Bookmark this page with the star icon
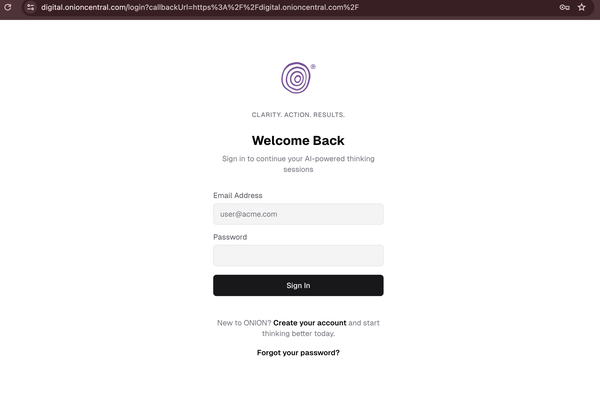600x400 pixels. [582, 7]
